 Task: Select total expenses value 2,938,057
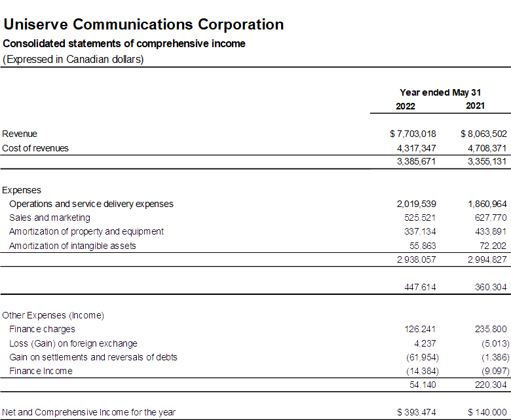pyautogui.click(x=416, y=259)
